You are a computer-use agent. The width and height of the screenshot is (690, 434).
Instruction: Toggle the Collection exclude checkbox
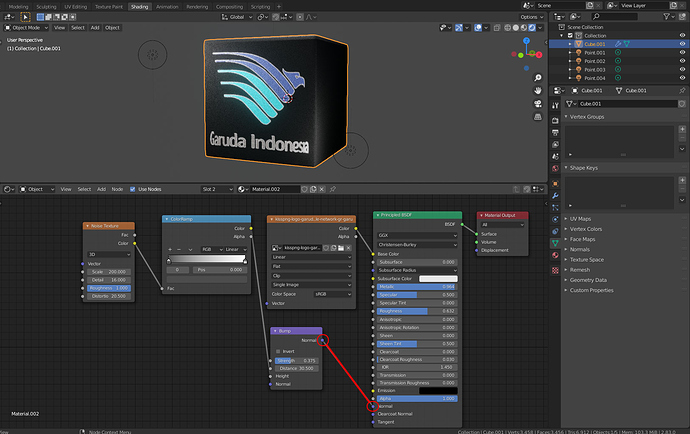point(570,36)
